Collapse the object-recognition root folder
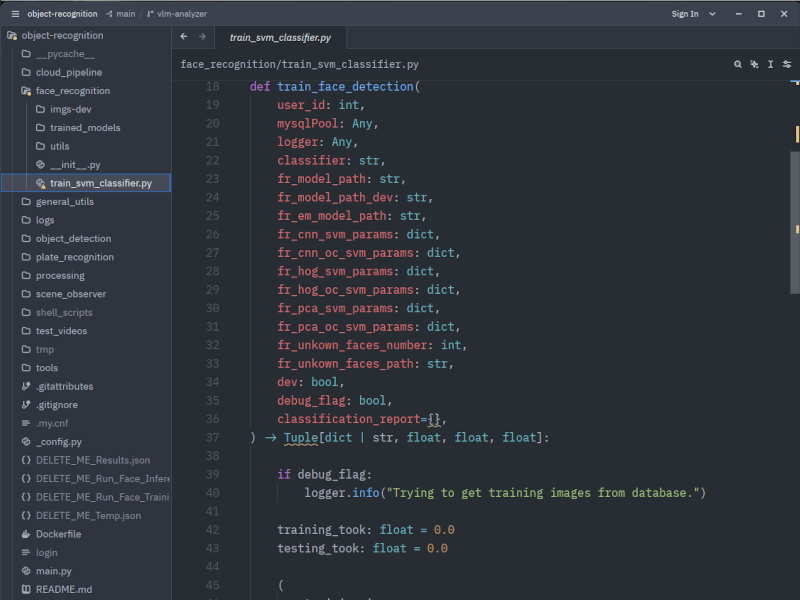The height and width of the screenshot is (600, 800). 86,35
